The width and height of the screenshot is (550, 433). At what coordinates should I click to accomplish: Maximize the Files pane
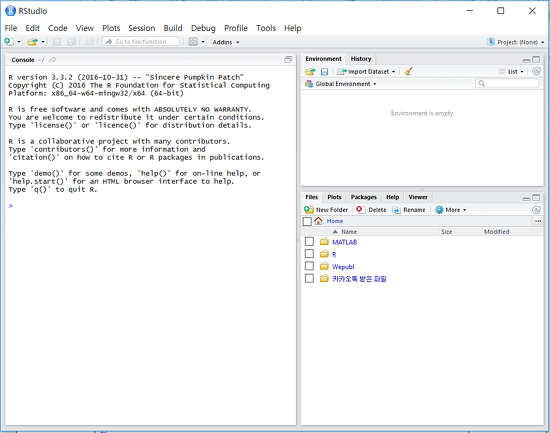536,198
